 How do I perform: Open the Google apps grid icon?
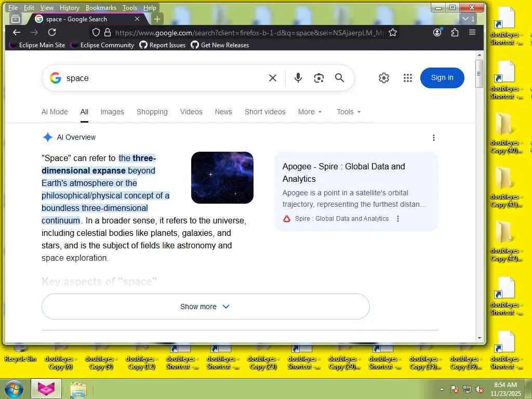click(x=408, y=78)
